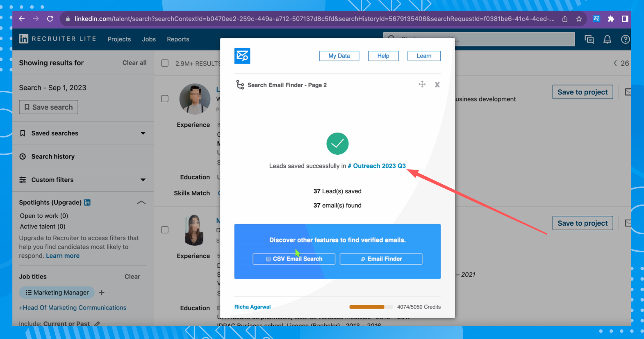The width and height of the screenshot is (644, 339).
Task: Check the second candidate's checkbox
Action: pyautogui.click(x=165, y=230)
